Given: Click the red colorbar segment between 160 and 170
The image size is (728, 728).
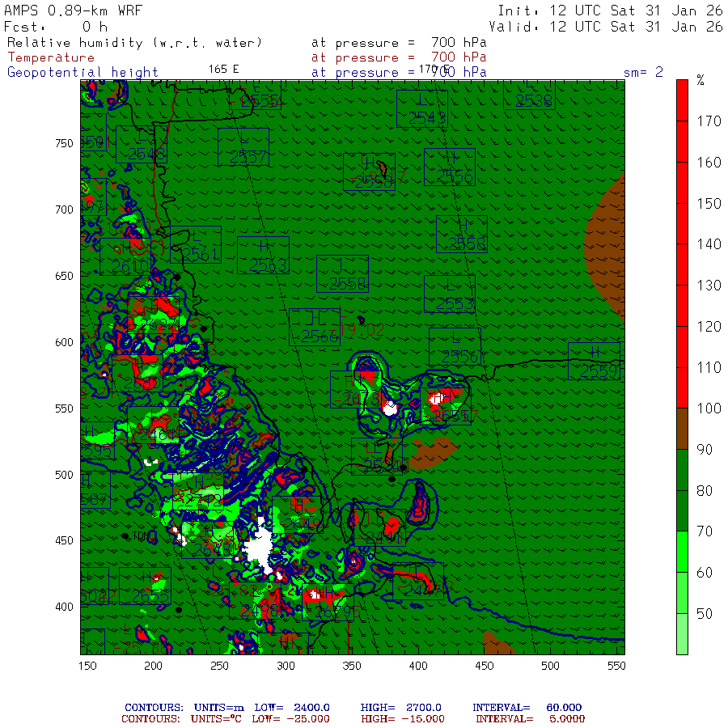Looking at the screenshot, I should pyautogui.click(x=682, y=142).
